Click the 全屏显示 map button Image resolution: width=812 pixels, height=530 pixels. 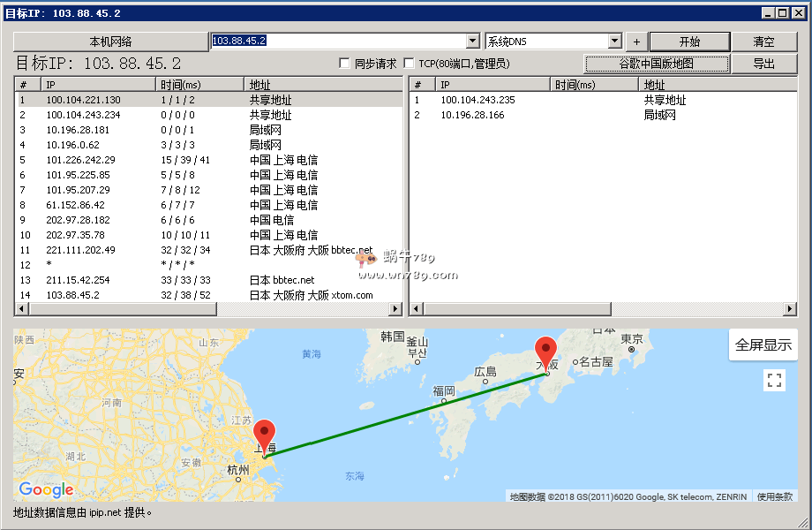pyautogui.click(x=763, y=345)
